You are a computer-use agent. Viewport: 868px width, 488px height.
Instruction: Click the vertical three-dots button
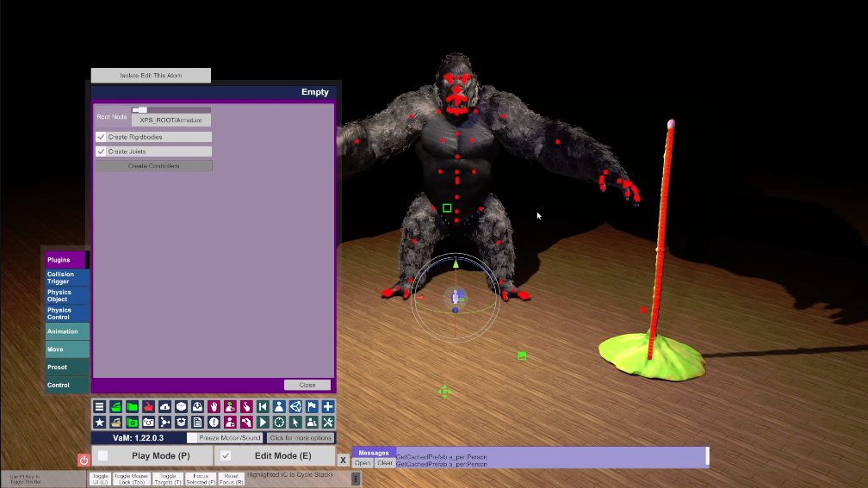356,478
